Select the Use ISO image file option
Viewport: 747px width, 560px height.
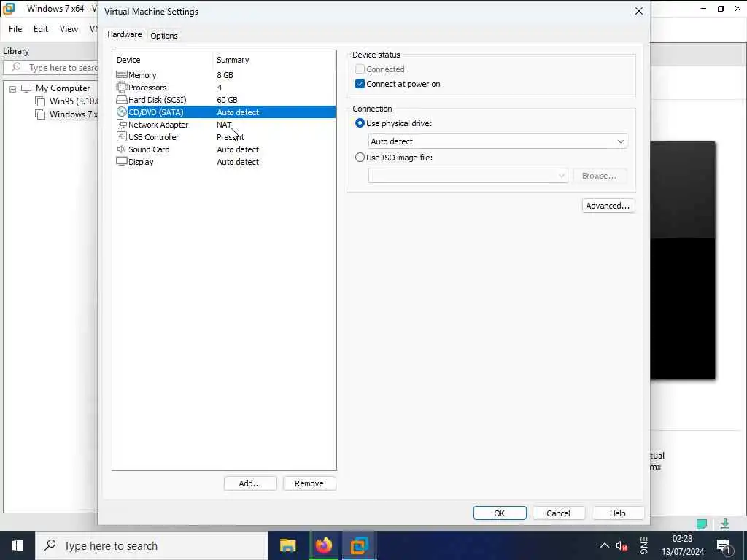[360, 157]
